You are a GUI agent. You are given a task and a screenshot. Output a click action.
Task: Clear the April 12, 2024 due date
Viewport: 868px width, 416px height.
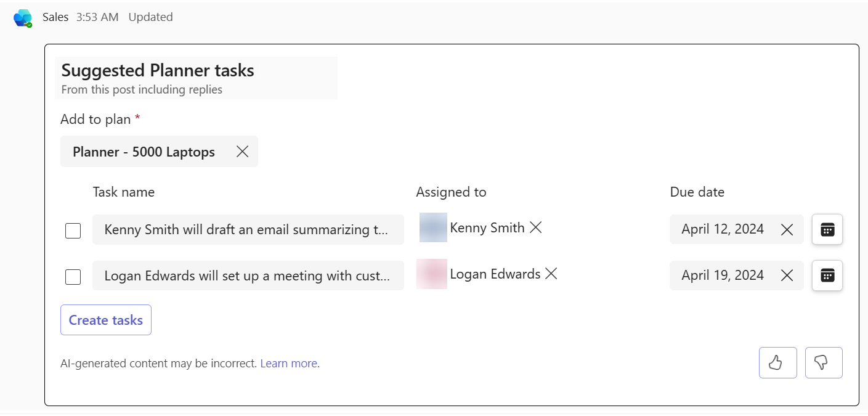(787, 229)
